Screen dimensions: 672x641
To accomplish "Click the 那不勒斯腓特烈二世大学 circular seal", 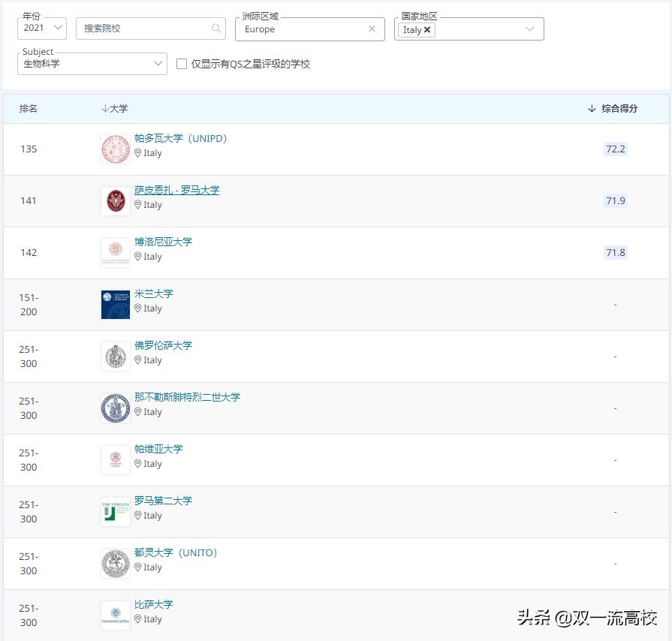I will pyautogui.click(x=115, y=408).
